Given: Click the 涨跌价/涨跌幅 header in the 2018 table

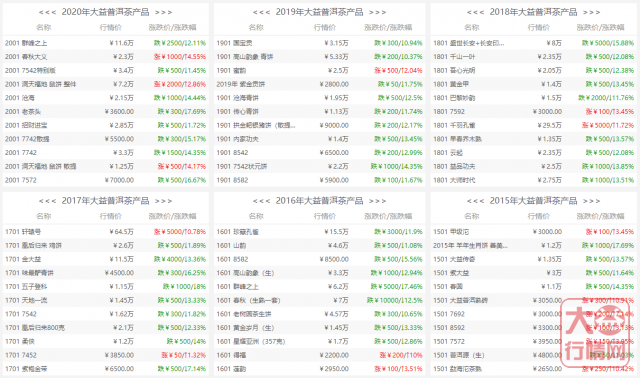Looking at the screenshot, I should (600, 27).
